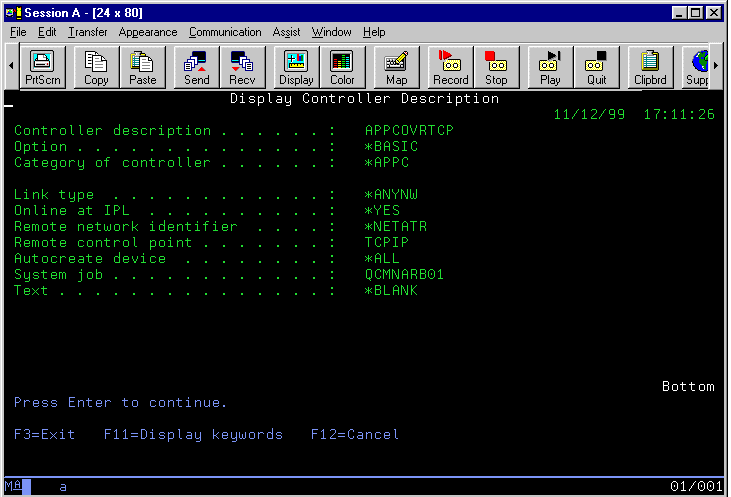Click the Paste toolbar icon
Viewport: 731px width, 497px height.
(x=142, y=68)
